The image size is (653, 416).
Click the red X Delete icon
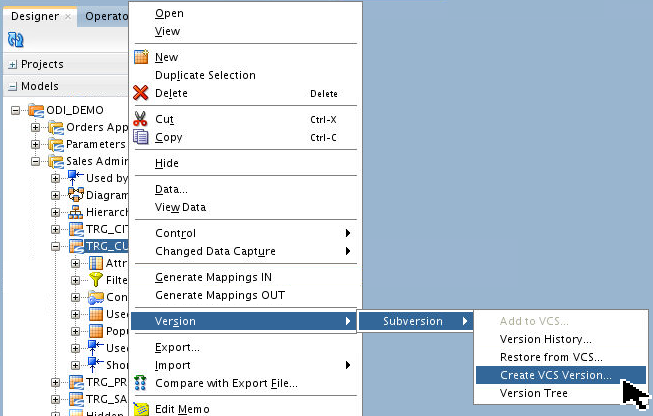click(141, 93)
